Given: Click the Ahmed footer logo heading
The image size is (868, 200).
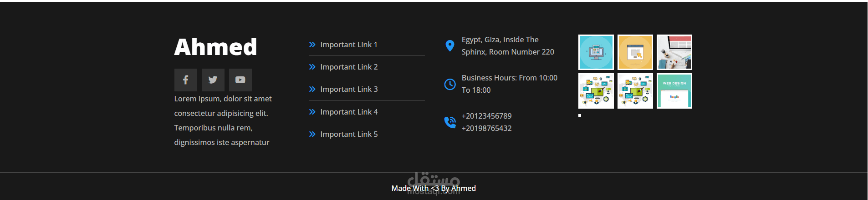Looking at the screenshot, I should (215, 47).
